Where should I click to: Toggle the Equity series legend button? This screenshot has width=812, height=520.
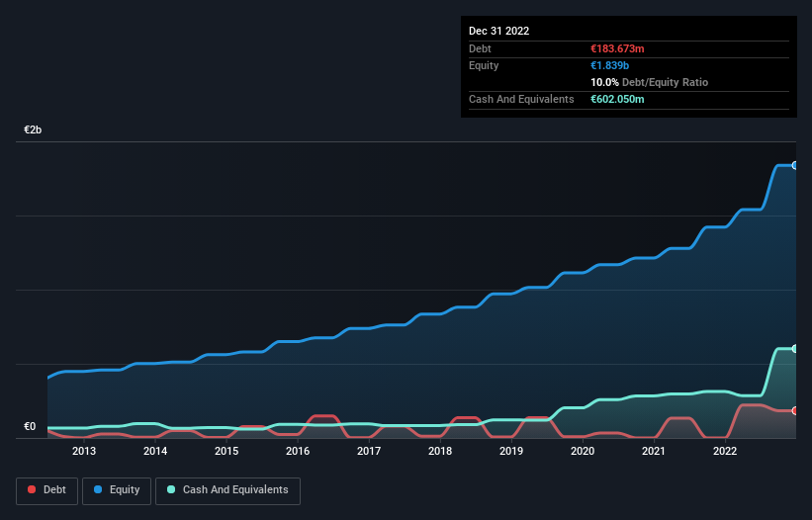point(117,490)
